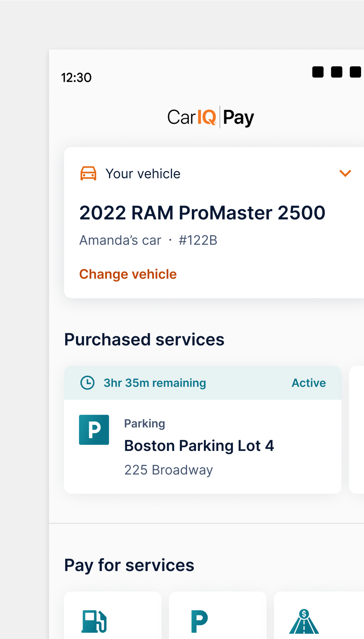Image resolution: width=364 pixels, height=639 pixels.
Task: Tap the 12:30 status bar clock
Action: [76, 77]
